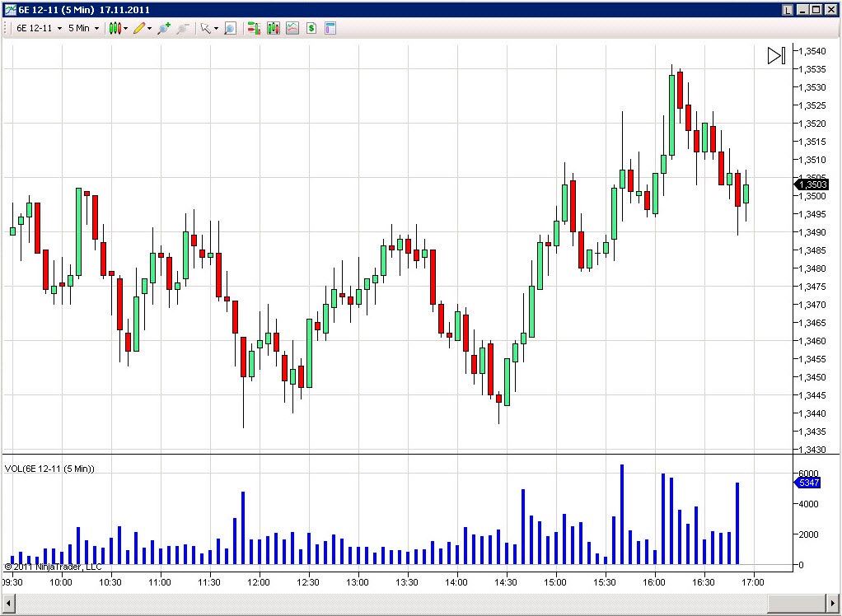
Task: Open the chart properties icon
Action: [x=330, y=28]
